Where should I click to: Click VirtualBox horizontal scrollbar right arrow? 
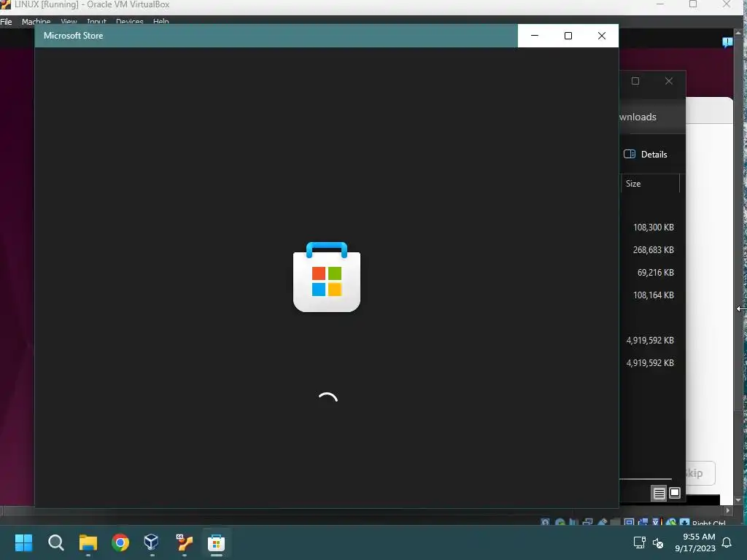click(727, 510)
